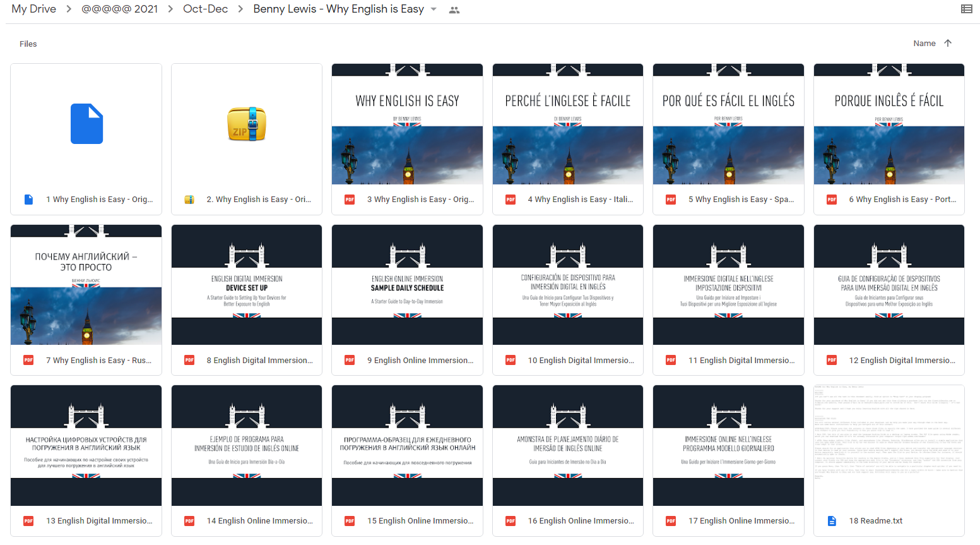Viewport: 980px width, 545px height.
Task: Select Russian 'ПОЧЕМУ АНГЛИЙСКИЙ – ЭТО ПРОСТО' thumbnail
Action: tap(86, 285)
